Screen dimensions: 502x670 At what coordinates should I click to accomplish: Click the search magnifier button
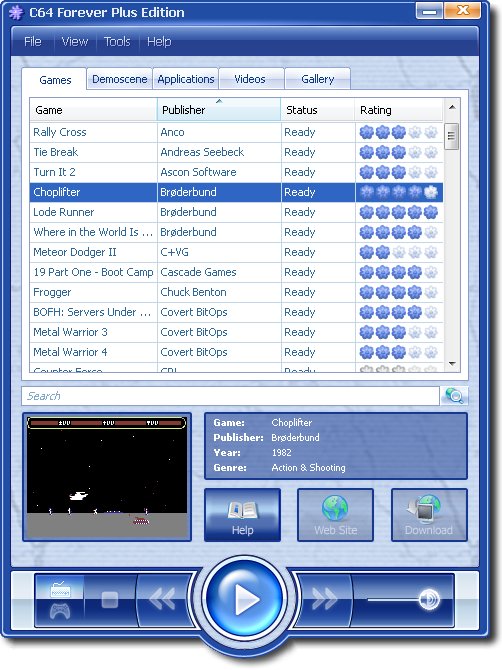[454, 396]
